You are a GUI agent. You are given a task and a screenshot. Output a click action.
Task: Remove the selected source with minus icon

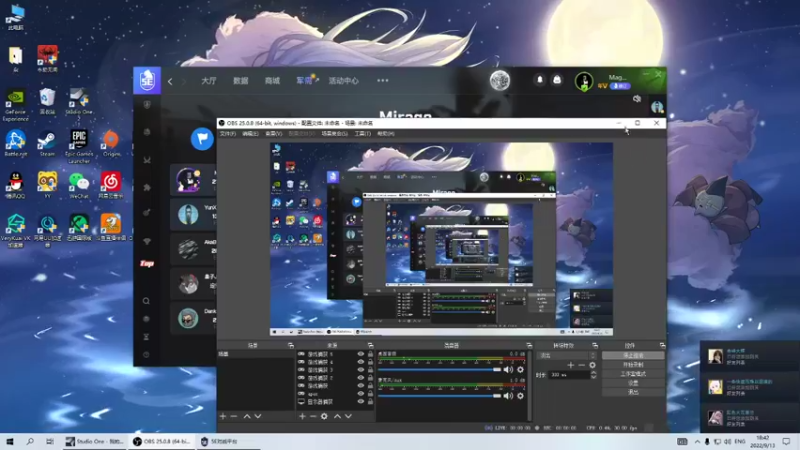click(x=313, y=416)
